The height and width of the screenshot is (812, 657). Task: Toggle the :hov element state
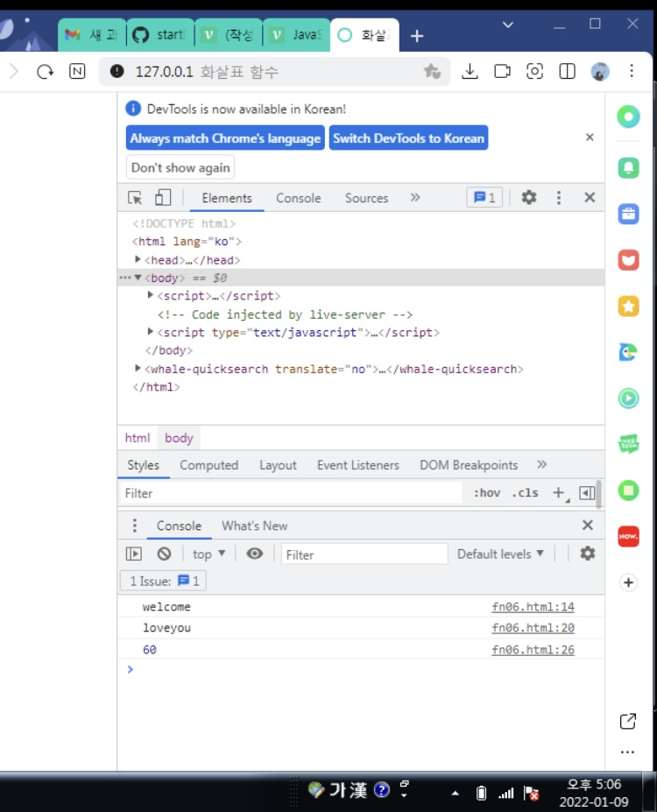coord(487,493)
